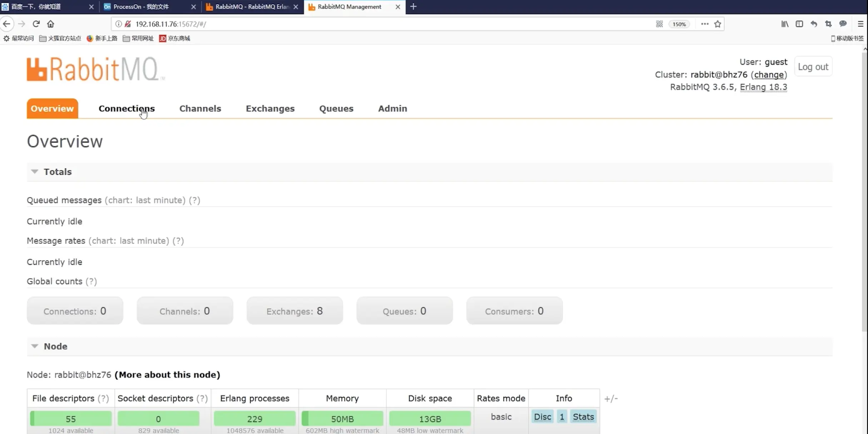Close the RabbitMQ Erlang tab

point(296,7)
